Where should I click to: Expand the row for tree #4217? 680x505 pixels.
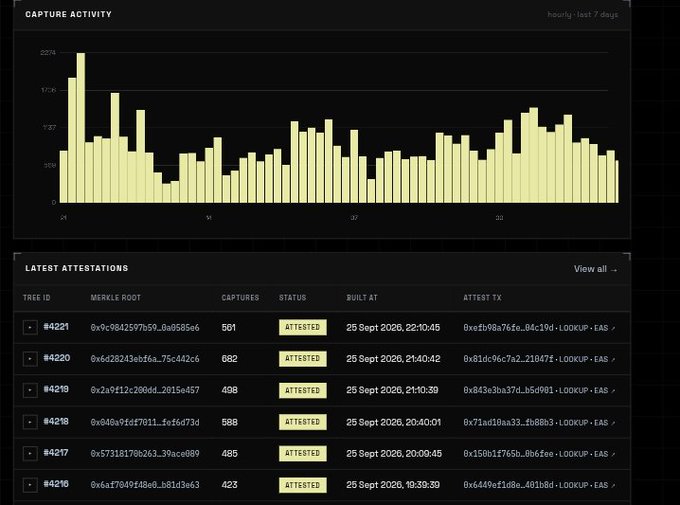30,453
